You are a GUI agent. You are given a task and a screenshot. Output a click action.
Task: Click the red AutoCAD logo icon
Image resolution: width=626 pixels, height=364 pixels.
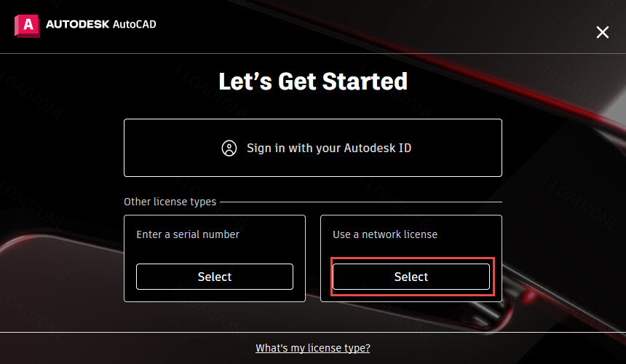[x=27, y=25]
